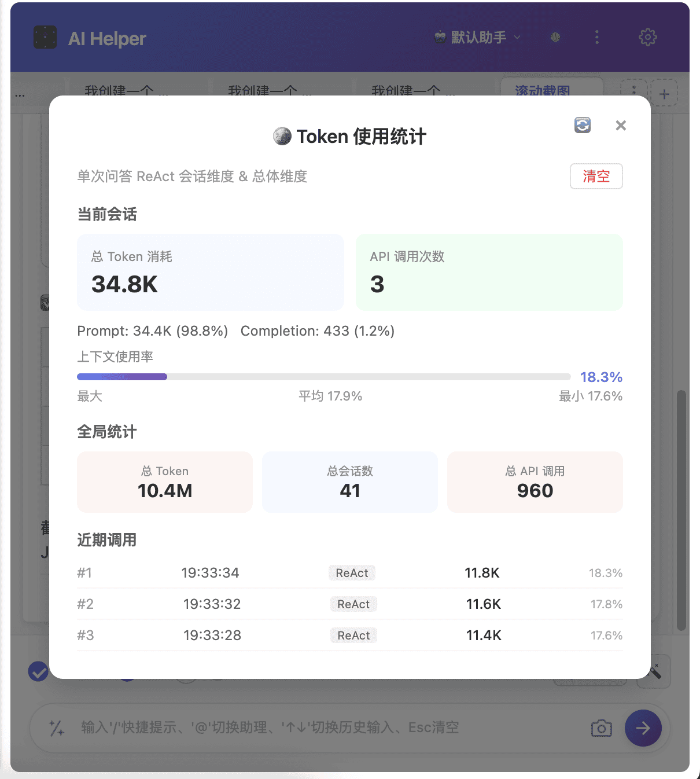Click the Prompt: 34.4K (98.8%) text
This screenshot has height=779, width=700.
(153, 331)
